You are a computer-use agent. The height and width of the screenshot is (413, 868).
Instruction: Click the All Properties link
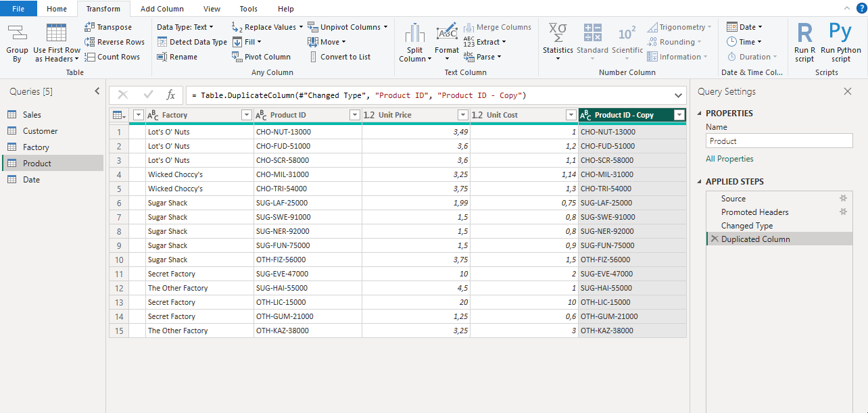click(x=729, y=159)
